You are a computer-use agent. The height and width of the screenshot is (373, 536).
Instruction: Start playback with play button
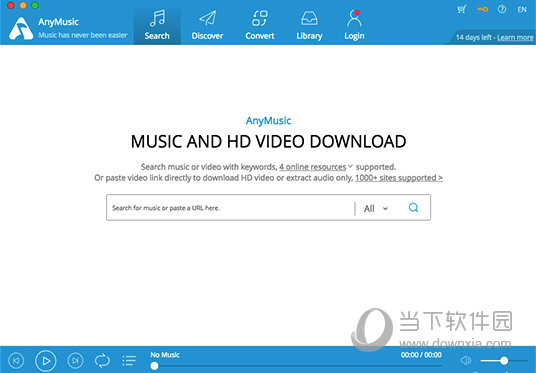pos(45,360)
